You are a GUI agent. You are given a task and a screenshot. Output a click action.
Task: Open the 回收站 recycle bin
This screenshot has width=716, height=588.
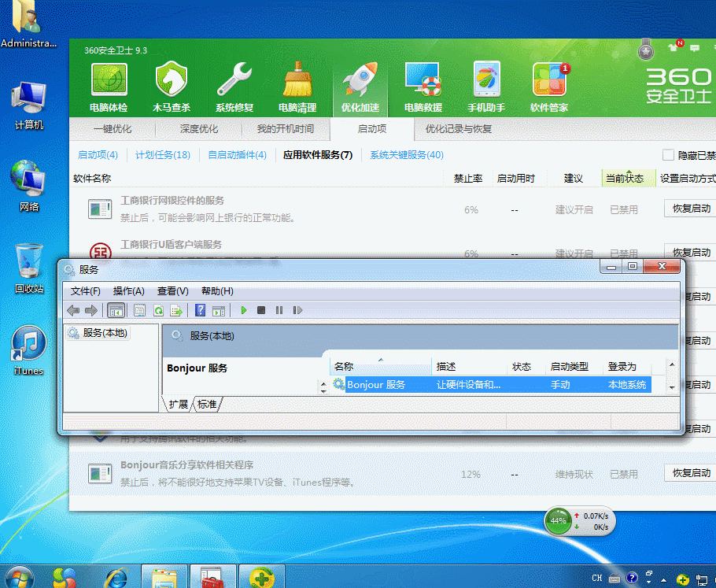29,268
